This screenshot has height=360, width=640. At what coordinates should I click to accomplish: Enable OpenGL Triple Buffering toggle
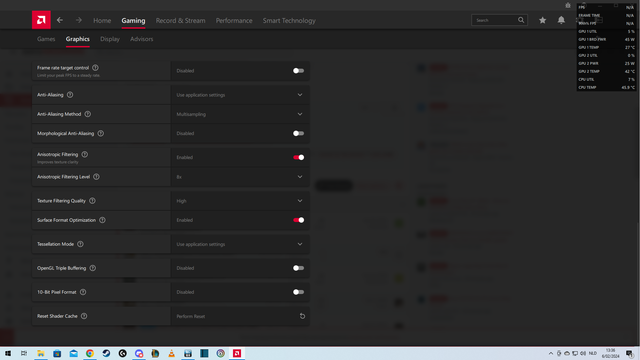tap(298, 268)
